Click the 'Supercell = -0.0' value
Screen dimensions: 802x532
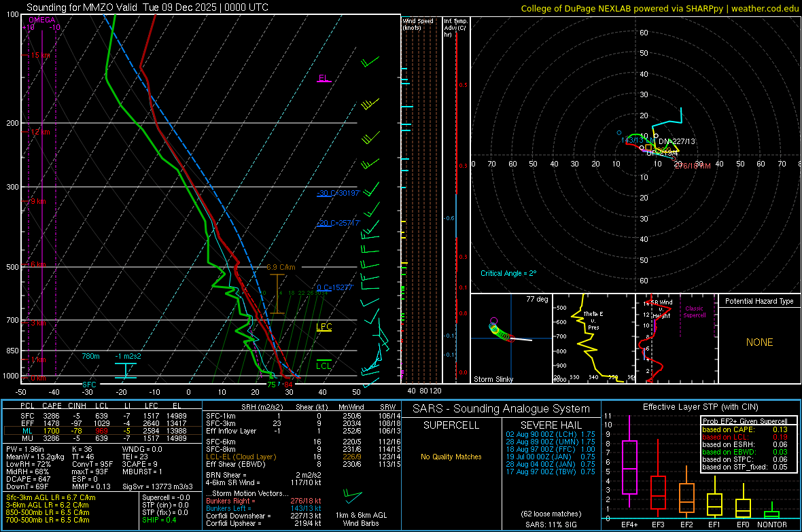tap(166, 497)
